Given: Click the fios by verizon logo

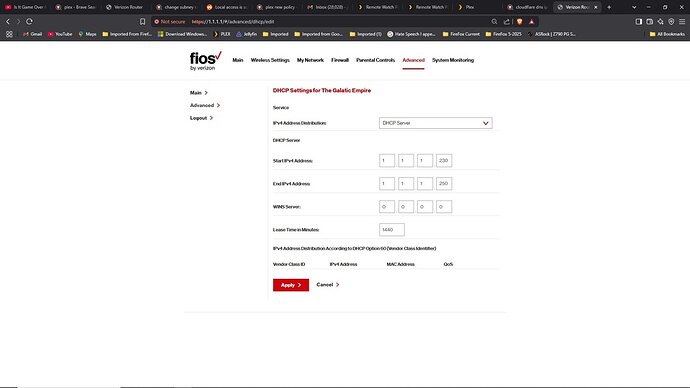Looking at the screenshot, I should 206,61.
